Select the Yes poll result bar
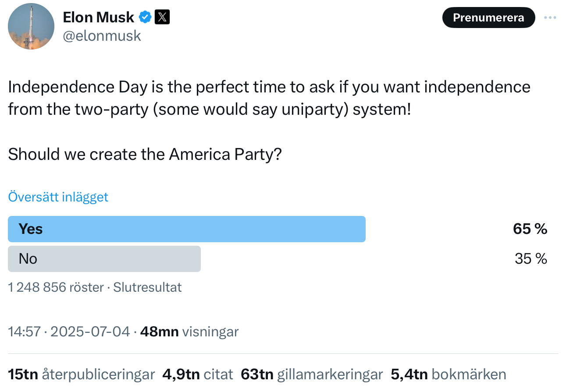 pos(187,229)
